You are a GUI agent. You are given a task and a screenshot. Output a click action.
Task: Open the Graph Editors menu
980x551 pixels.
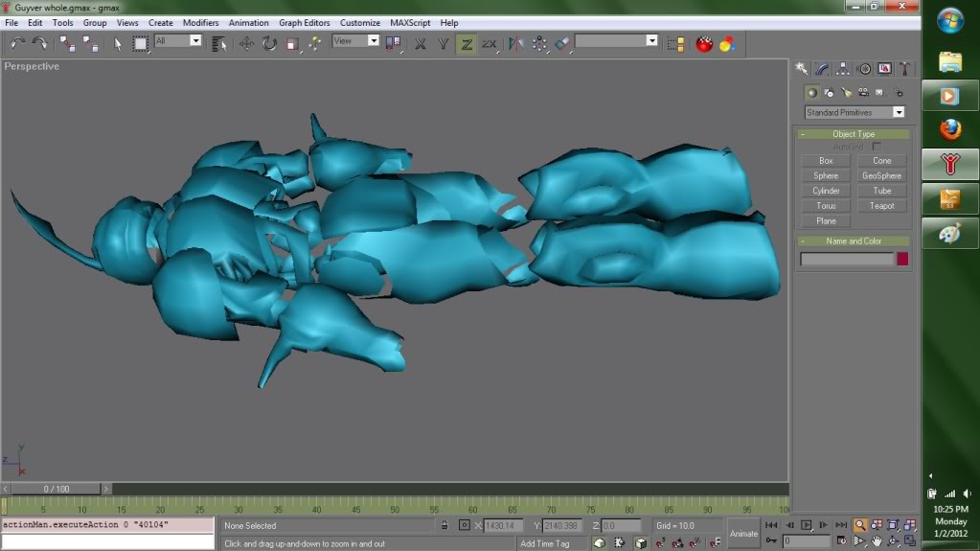click(304, 22)
